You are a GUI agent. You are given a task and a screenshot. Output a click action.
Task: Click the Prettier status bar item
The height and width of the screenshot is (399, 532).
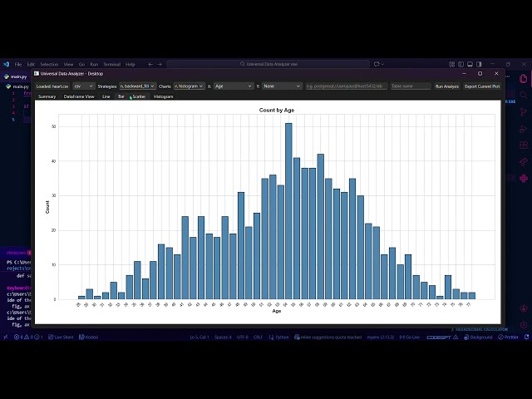tap(508, 337)
